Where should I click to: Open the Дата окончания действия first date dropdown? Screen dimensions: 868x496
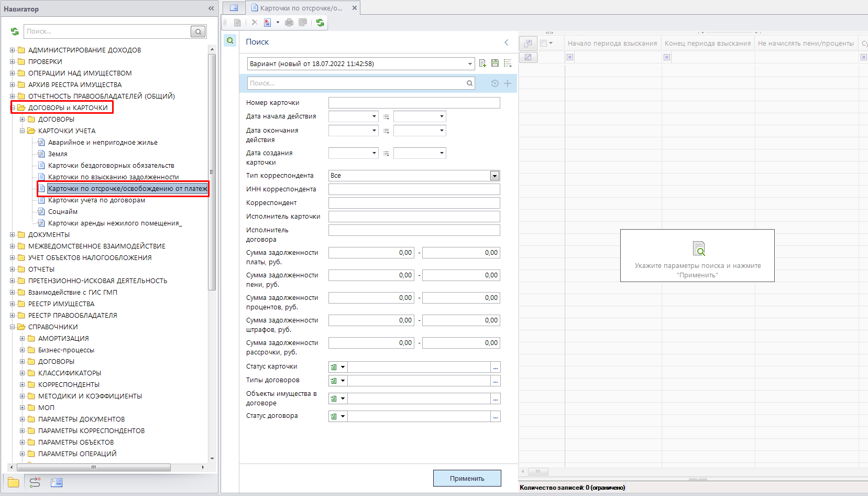tap(374, 131)
